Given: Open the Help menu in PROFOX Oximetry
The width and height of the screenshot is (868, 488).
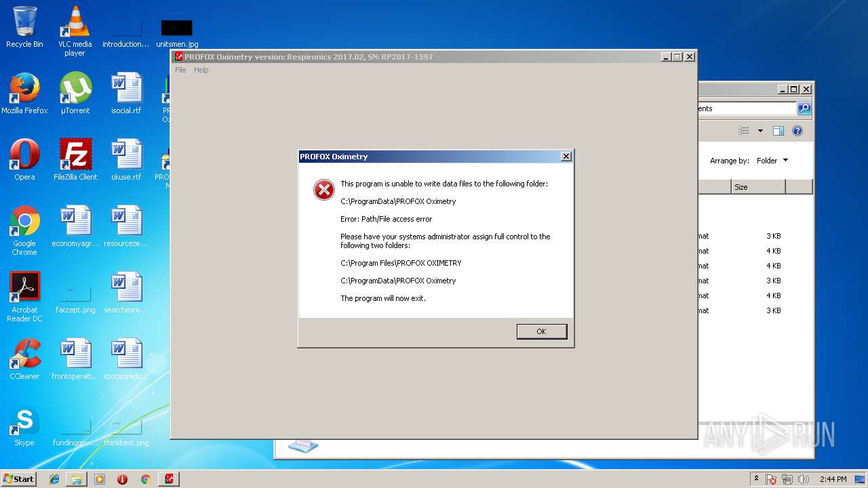Looking at the screenshot, I should [201, 70].
